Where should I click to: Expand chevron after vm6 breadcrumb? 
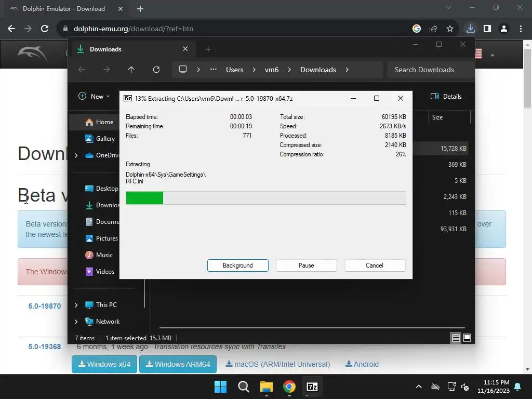[x=289, y=70]
